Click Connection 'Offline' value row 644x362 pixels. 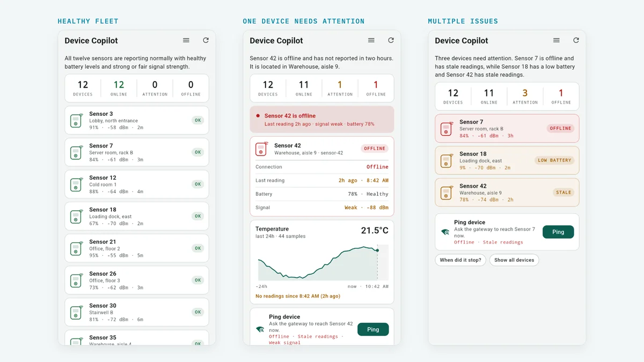322,167
